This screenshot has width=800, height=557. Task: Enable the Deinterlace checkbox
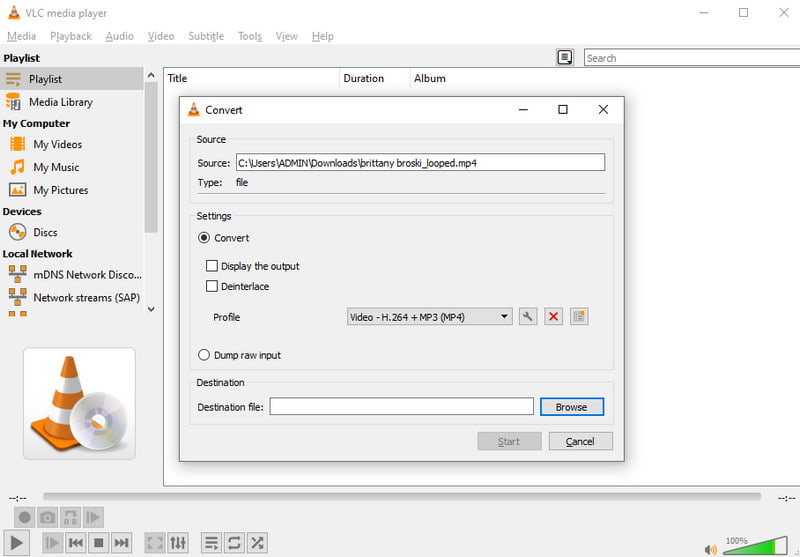(212, 286)
